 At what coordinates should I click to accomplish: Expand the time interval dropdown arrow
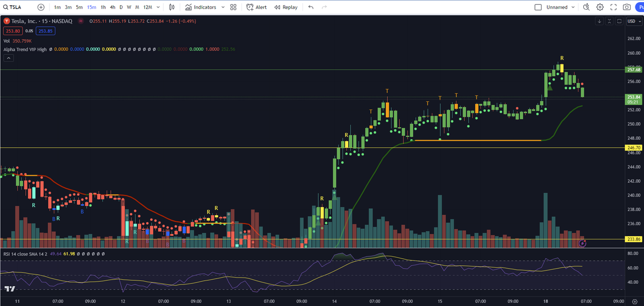[159, 8]
